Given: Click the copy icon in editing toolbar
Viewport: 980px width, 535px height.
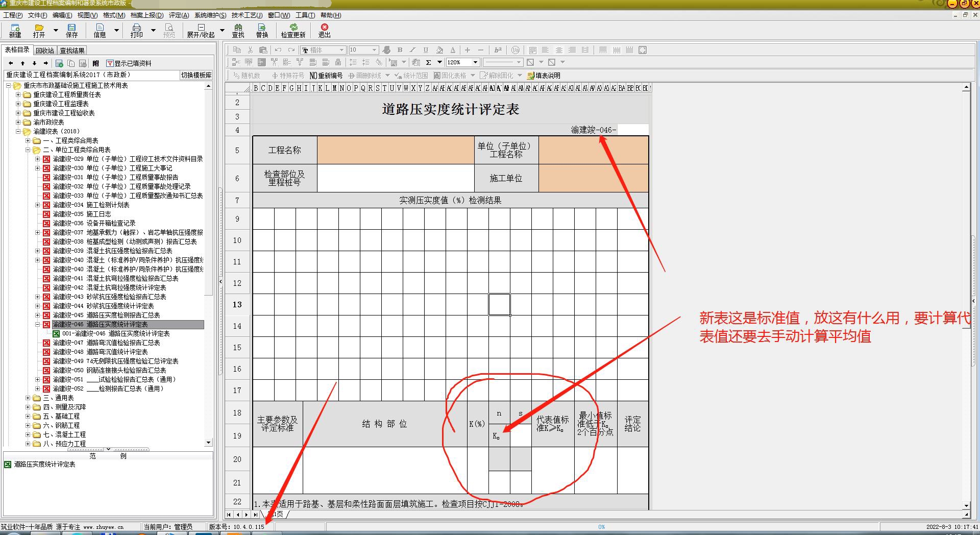Looking at the screenshot, I should point(237,50).
